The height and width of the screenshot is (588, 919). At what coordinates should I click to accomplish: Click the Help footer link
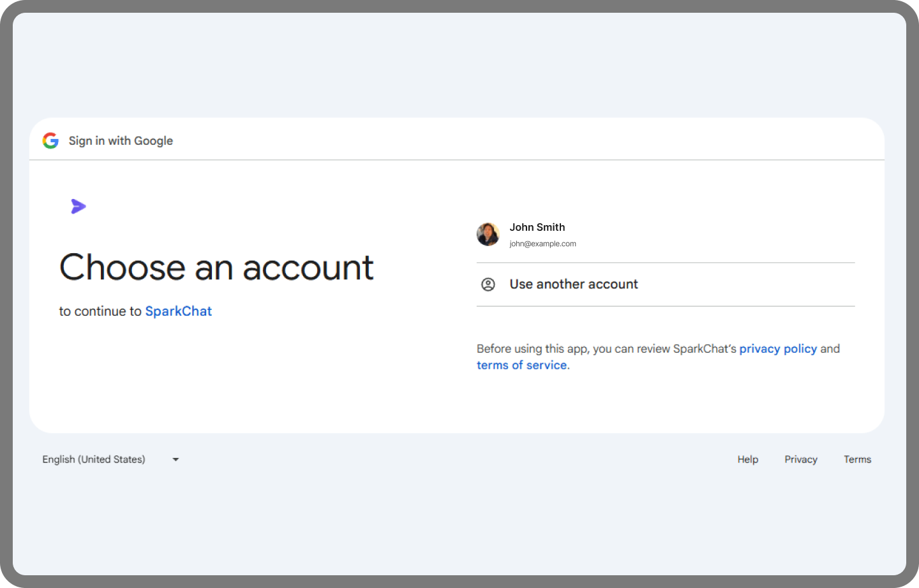tap(747, 459)
